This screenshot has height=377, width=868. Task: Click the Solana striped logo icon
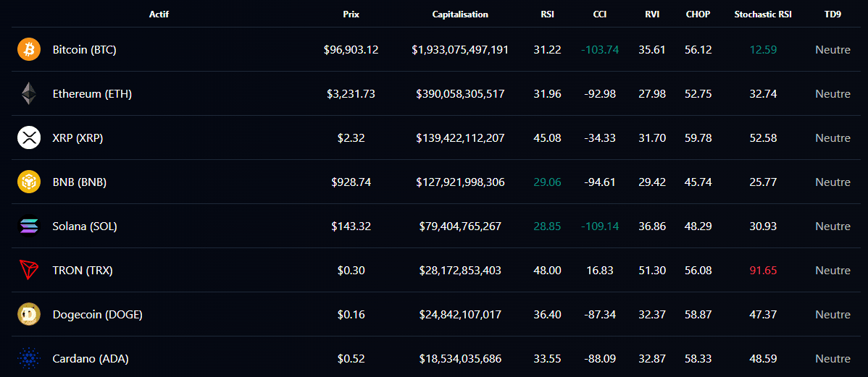[x=29, y=226]
